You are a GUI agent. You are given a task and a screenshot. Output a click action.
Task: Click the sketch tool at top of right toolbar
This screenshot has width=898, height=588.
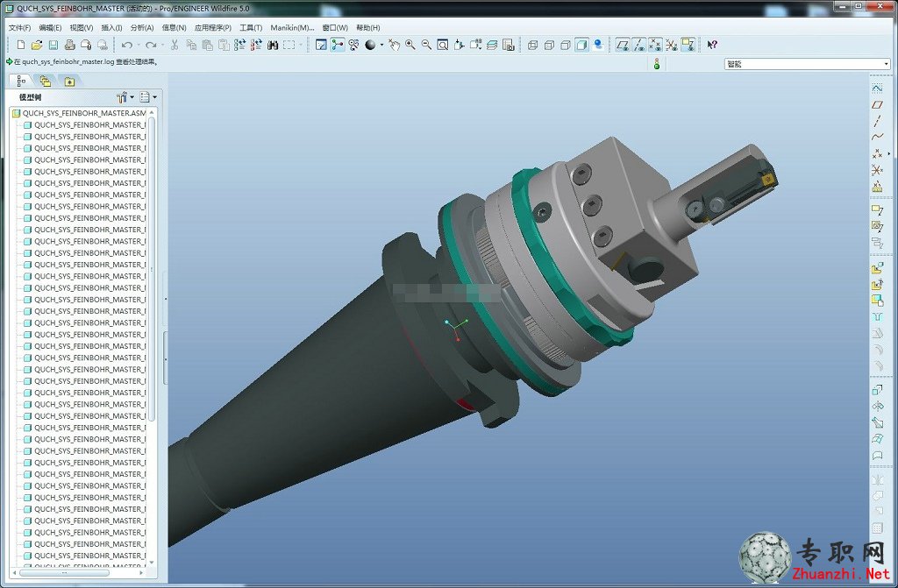tap(877, 89)
